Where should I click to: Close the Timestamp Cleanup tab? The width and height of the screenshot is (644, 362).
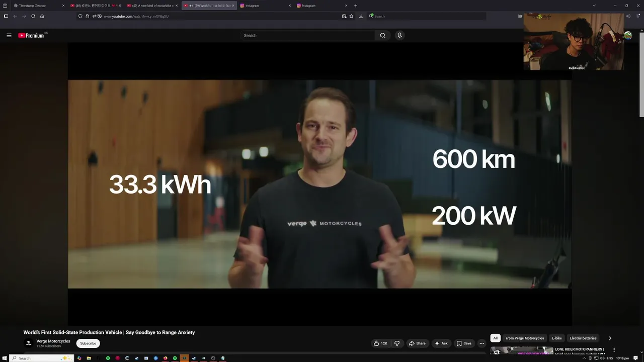tap(63, 6)
